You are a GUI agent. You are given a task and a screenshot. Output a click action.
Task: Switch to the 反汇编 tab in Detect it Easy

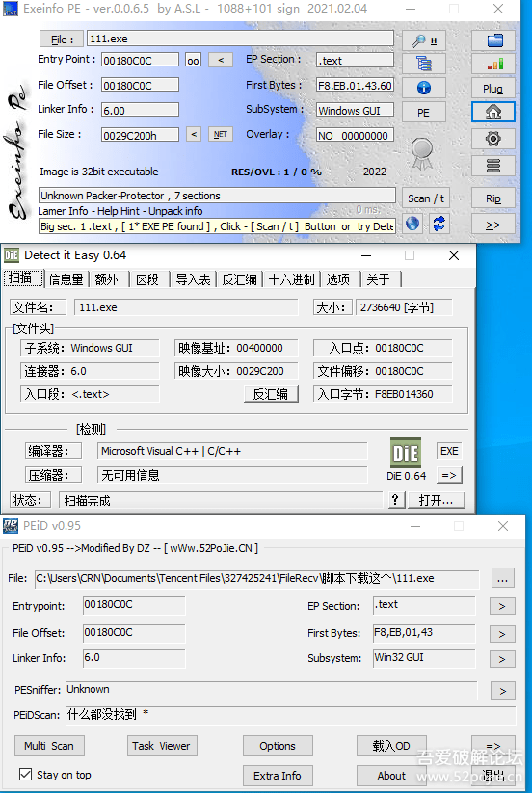click(x=239, y=279)
